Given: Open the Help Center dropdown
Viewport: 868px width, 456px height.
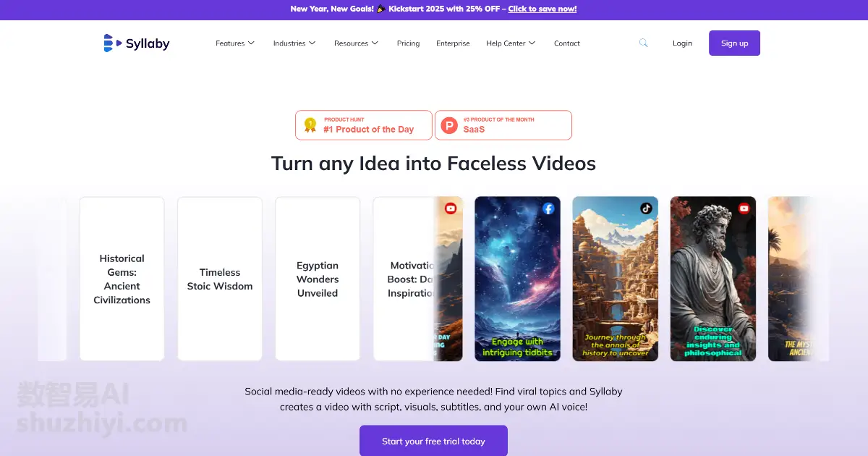Looking at the screenshot, I should [x=511, y=43].
